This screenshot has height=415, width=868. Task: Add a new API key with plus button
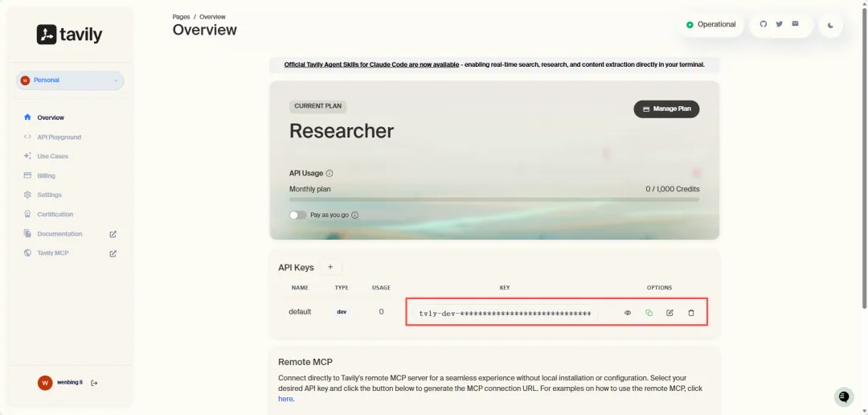(330, 267)
